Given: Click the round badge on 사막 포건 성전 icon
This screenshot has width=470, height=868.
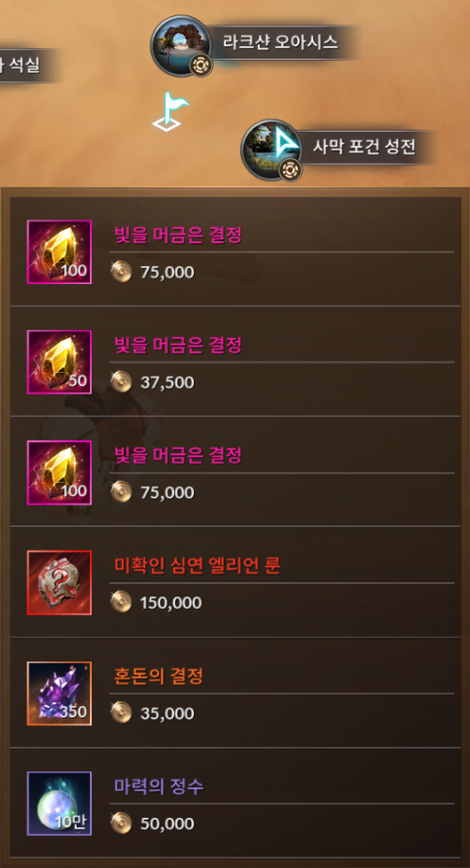Looking at the screenshot, I should 290,169.
